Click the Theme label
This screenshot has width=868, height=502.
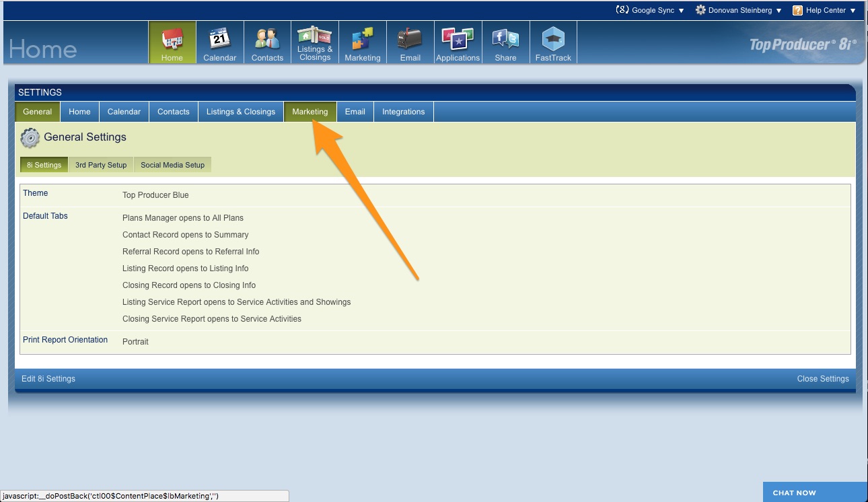click(x=36, y=193)
